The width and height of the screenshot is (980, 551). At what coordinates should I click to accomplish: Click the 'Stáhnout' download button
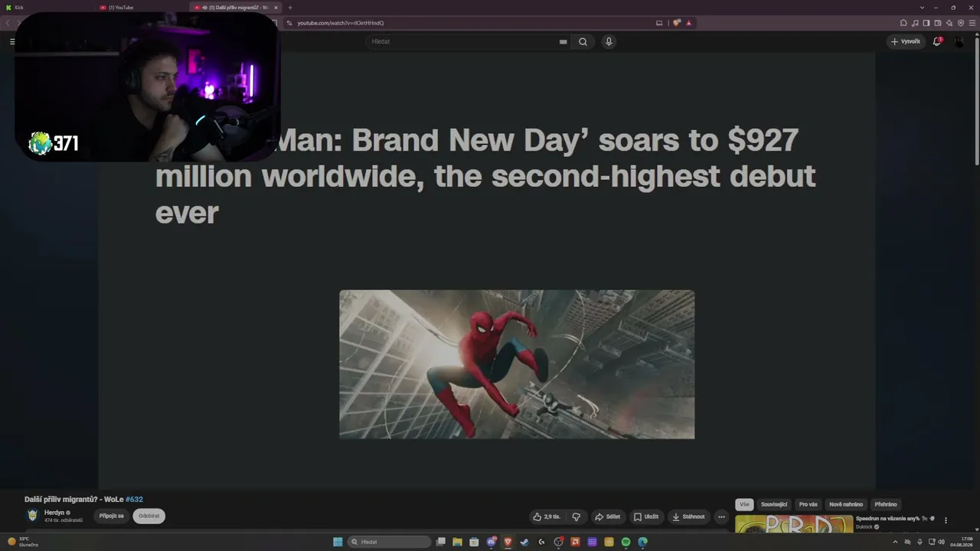688,517
